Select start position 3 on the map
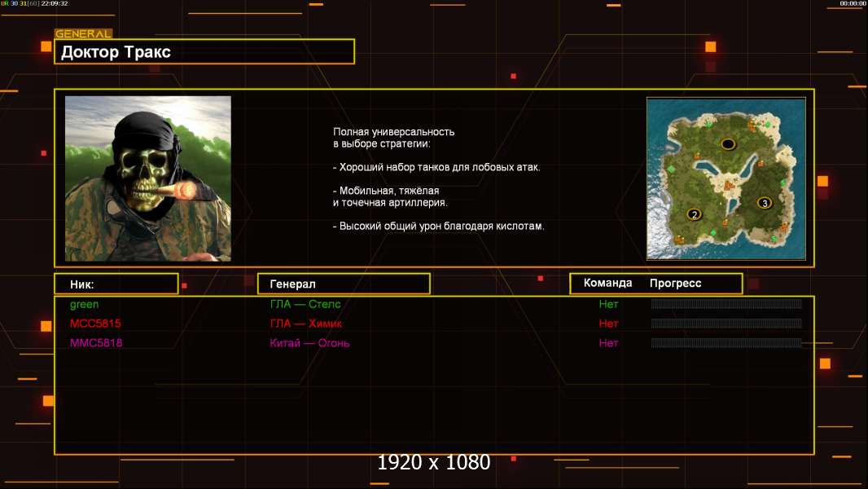The image size is (868, 489). click(x=765, y=203)
